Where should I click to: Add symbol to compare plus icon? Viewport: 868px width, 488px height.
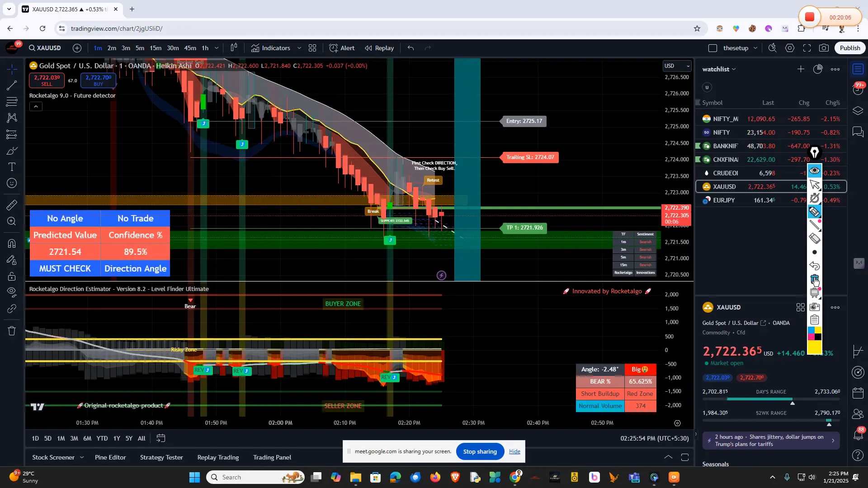pyautogui.click(x=77, y=48)
